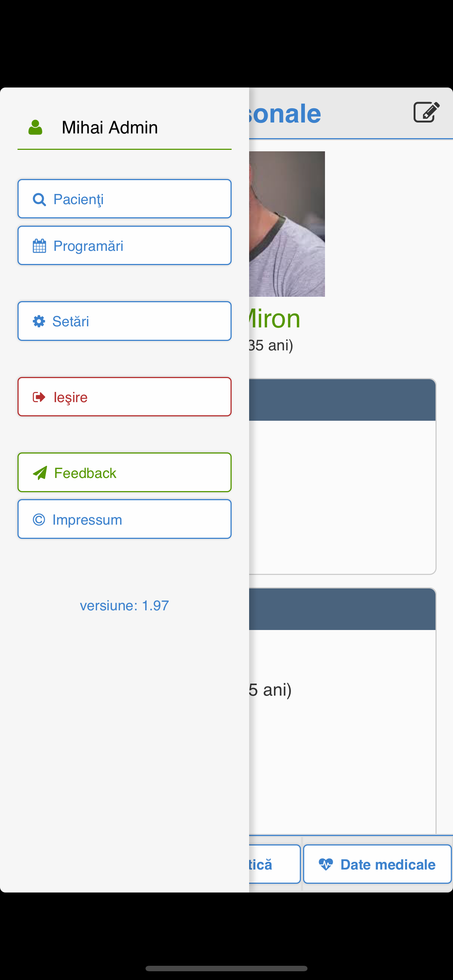Screen dimensions: 453x980
Task: Click the calendar icon beside Programări
Action: pos(39,246)
